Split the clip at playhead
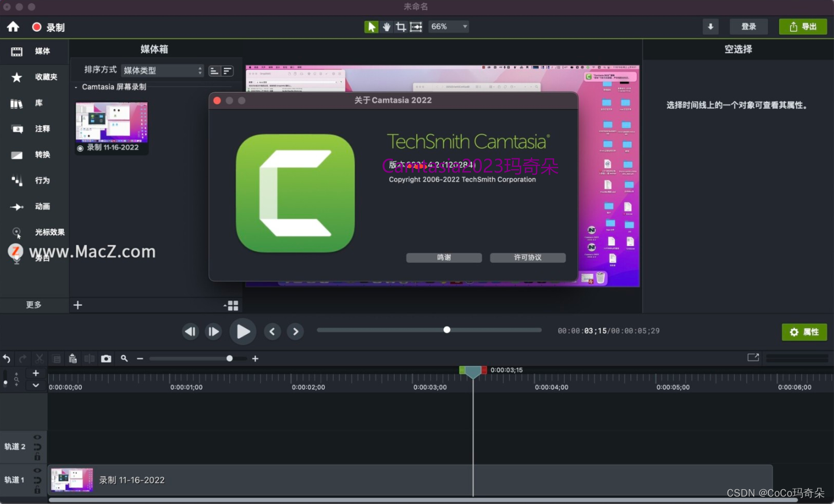Screen dimensions: 834x504 [x=89, y=359]
